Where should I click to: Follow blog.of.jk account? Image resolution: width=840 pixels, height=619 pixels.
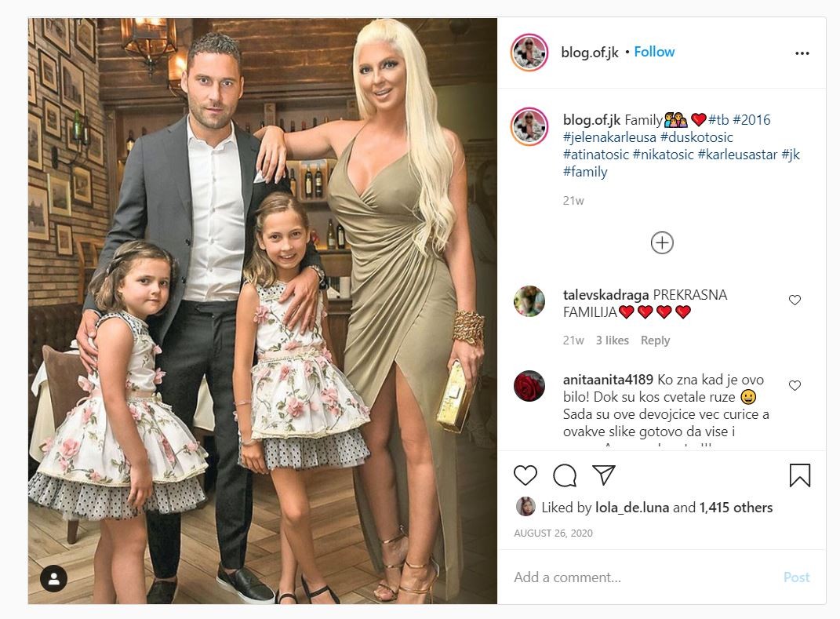click(x=654, y=52)
